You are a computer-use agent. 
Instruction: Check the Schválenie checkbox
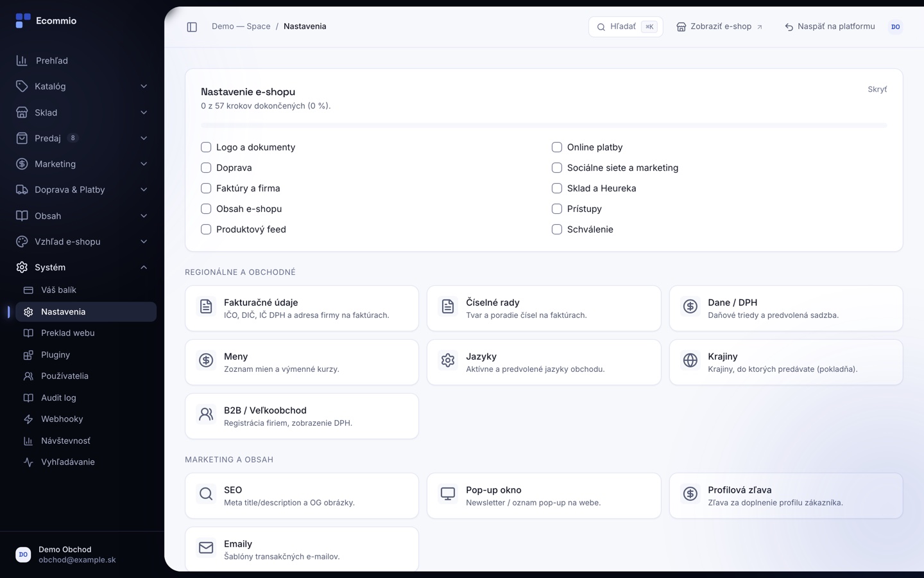pyautogui.click(x=557, y=229)
